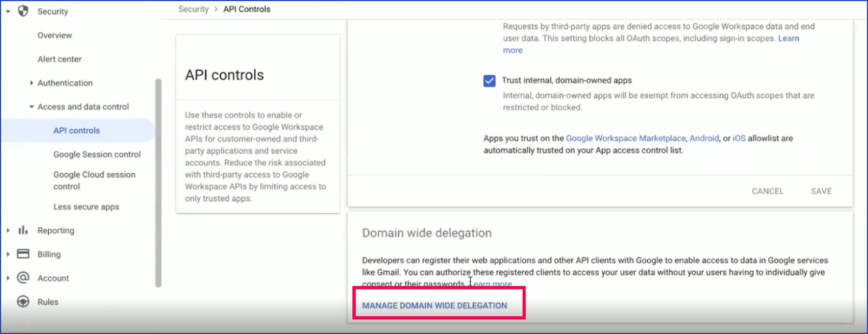Screen dimensions: 868x334
Task: Collapse Access and data control arrow
Action: tap(31, 107)
